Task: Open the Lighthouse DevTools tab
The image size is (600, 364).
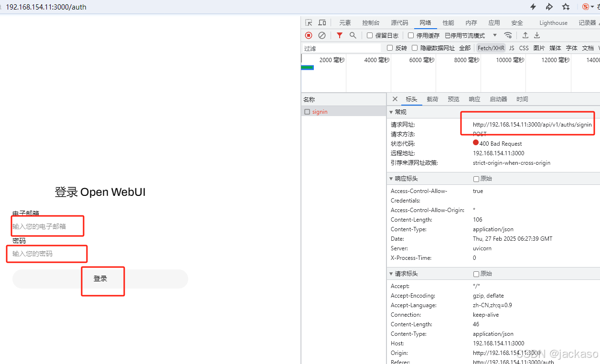Action: click(x=553, y=22)
